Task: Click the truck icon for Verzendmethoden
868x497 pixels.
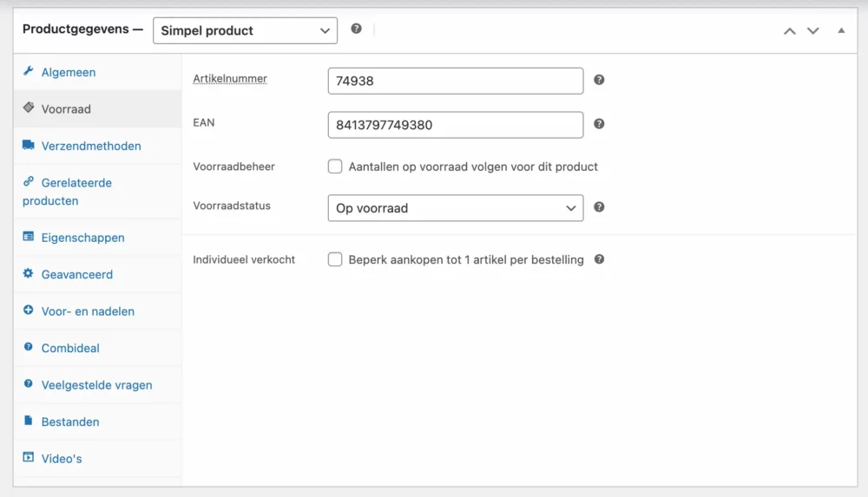Action: (29, 145)
